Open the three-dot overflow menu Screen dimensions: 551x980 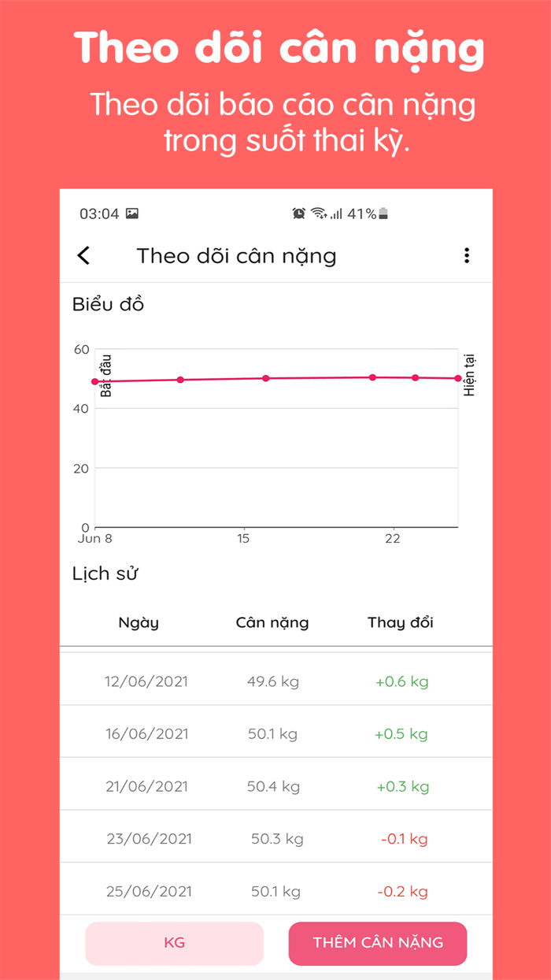point(467,255)
